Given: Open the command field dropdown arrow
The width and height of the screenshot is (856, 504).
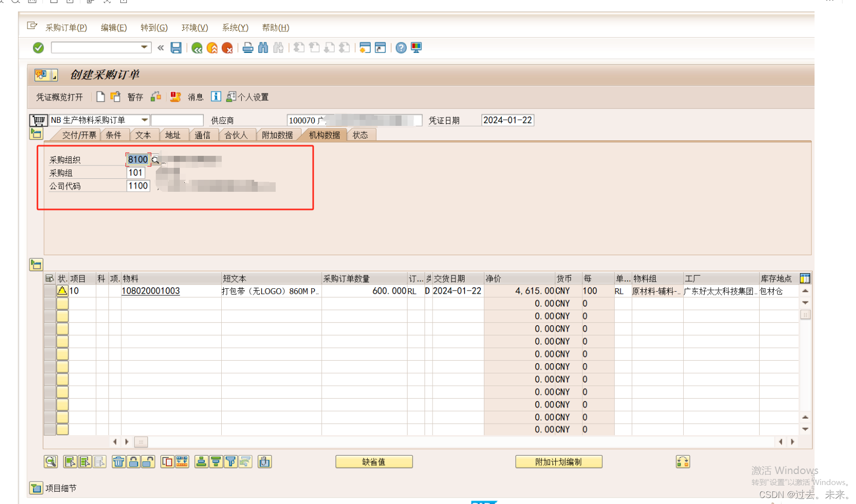Looking at the screenshot, I should (144, 47).
